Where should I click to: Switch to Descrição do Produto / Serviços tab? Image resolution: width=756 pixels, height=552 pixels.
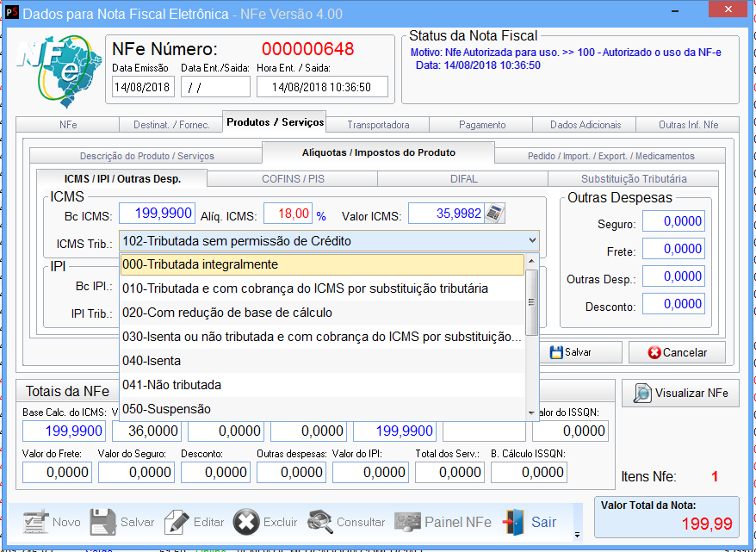(x=146, y=156)
